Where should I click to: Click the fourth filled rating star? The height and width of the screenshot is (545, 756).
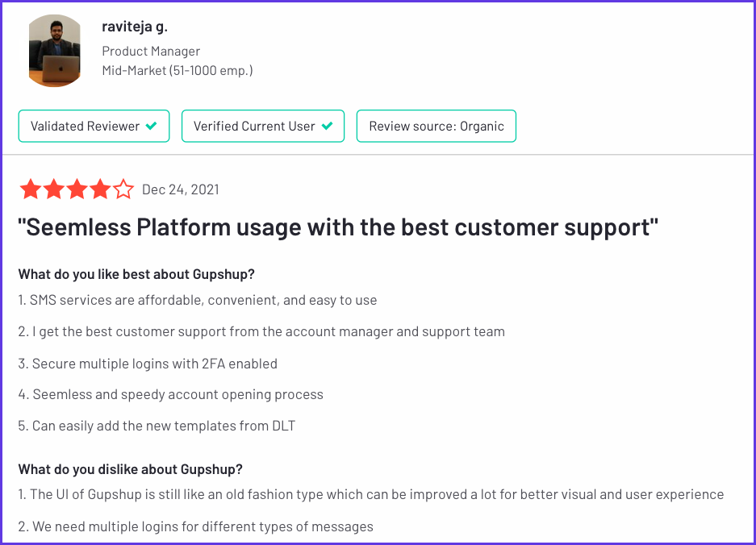coord(100,189)
